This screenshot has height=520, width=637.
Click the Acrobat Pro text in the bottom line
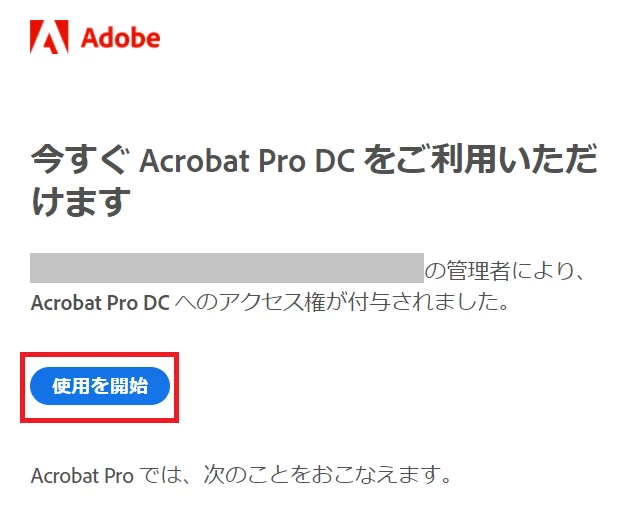(x=82, y=475)
